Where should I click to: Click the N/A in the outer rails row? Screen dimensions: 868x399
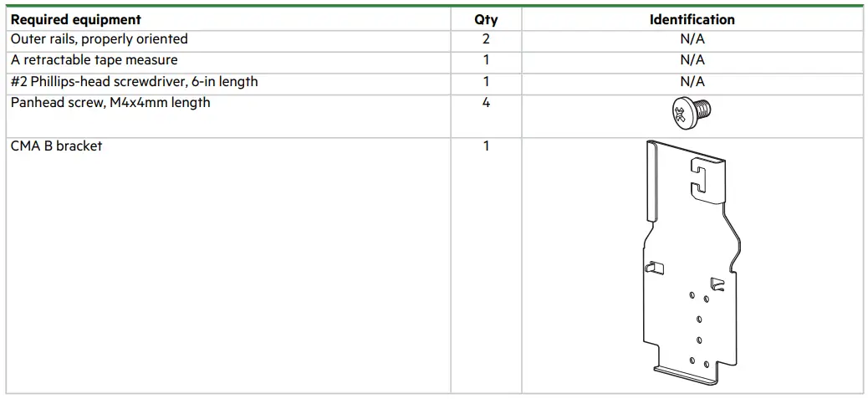[692, 39]
